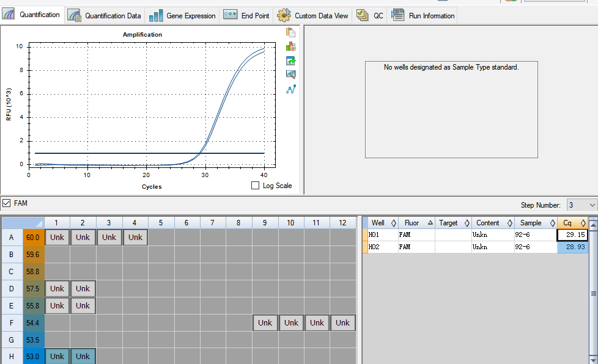This screenshot has width=598, height=364.
Task: Click the trace style curve icon
Action: 290,89
